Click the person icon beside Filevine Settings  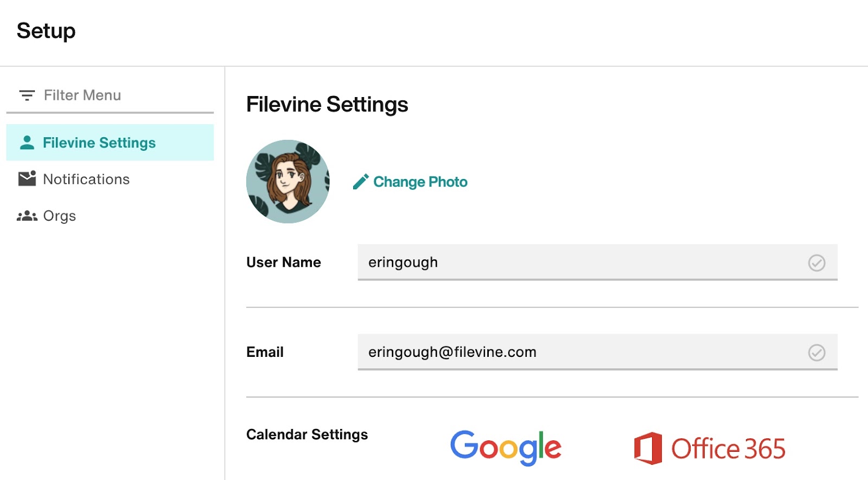point(27,143)
